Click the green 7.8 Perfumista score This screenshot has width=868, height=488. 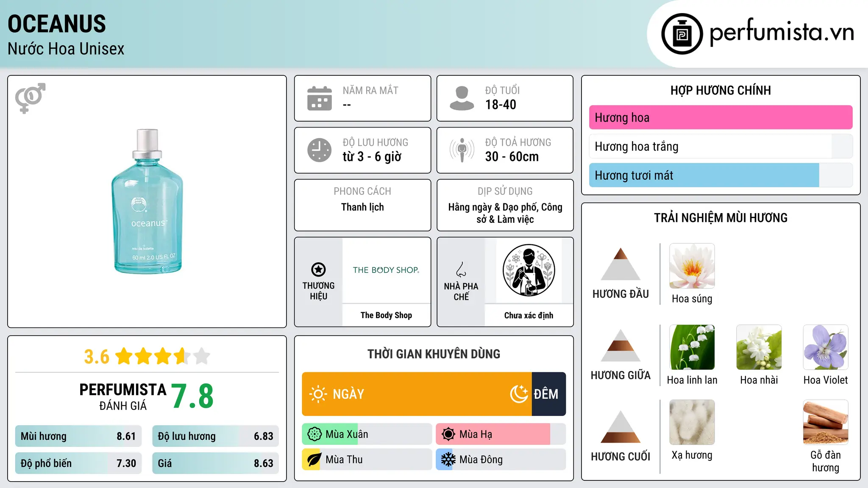click(x=192, y=396)
